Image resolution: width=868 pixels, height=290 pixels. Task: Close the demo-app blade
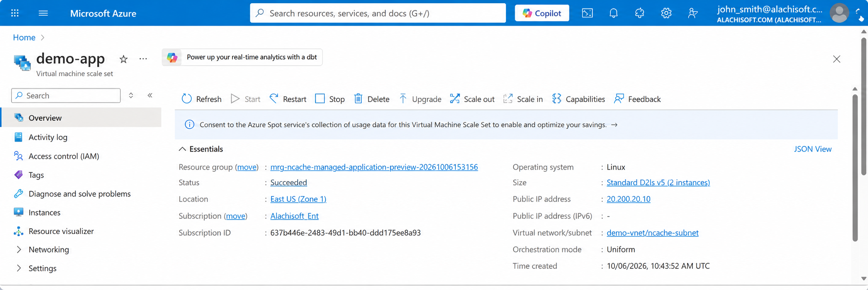[836, 59]
